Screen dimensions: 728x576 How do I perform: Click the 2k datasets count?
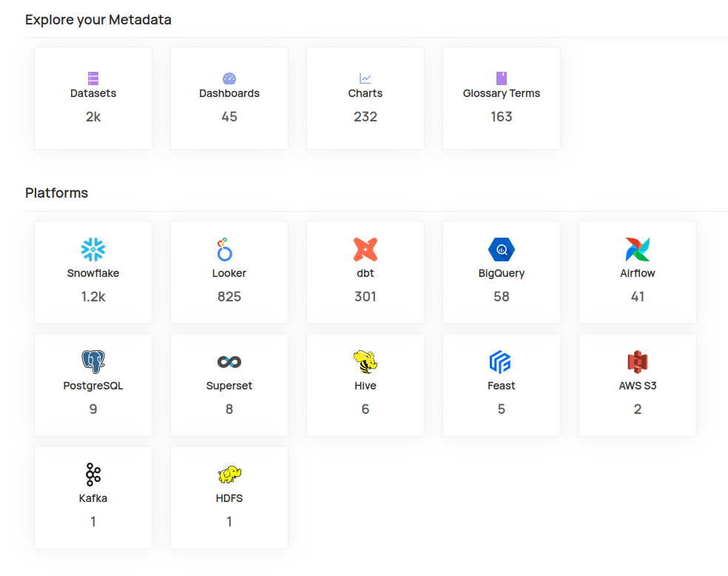point(93,116)
